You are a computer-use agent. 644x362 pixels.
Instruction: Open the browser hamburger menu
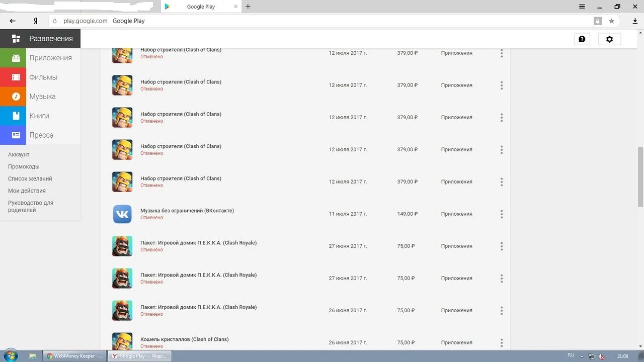coord(582,7)
